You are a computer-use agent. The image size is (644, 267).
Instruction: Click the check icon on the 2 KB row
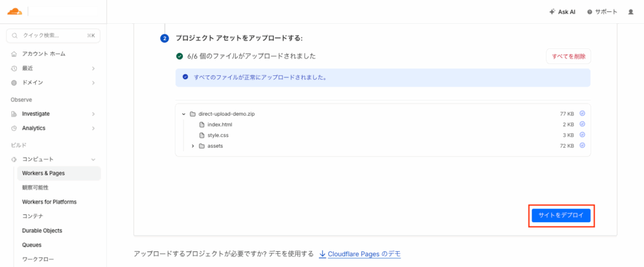point(582,124)
